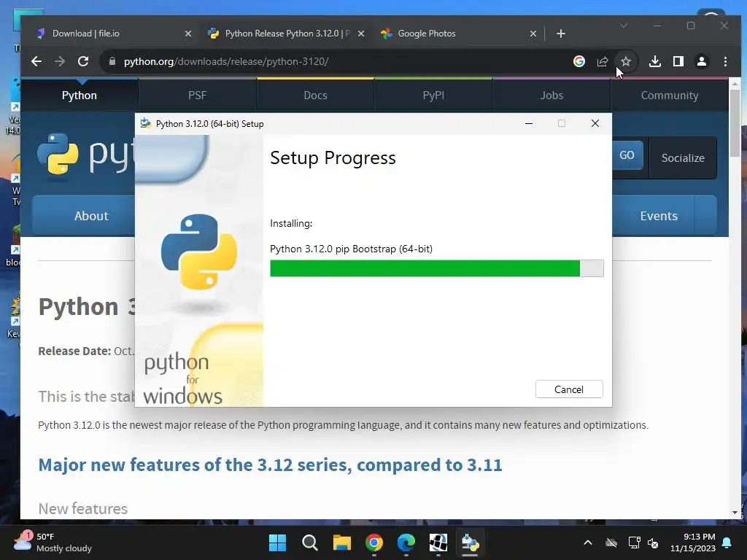Close the Python Setup dialog
Viewport: 747px width, 560px height.
click(595, 124)
